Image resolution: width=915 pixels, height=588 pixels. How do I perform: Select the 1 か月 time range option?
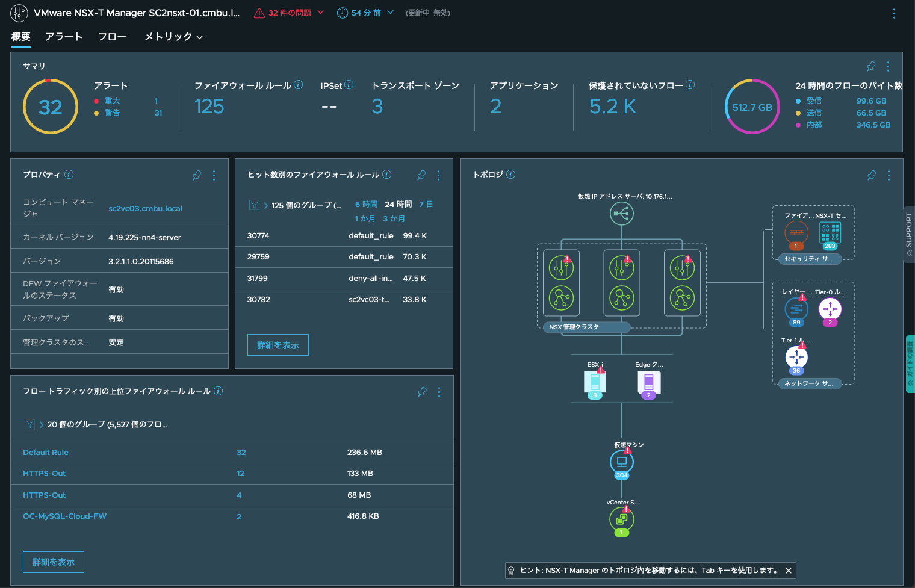(365, 219)
